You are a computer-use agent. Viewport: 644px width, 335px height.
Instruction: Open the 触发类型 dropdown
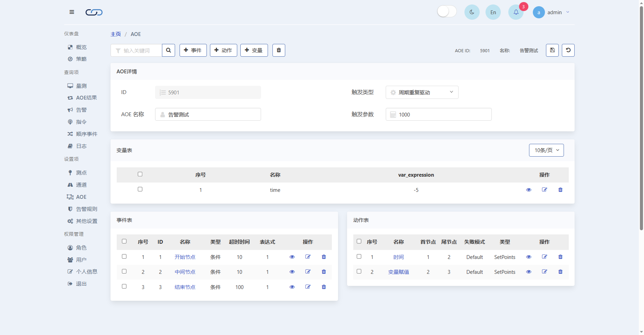422,92
